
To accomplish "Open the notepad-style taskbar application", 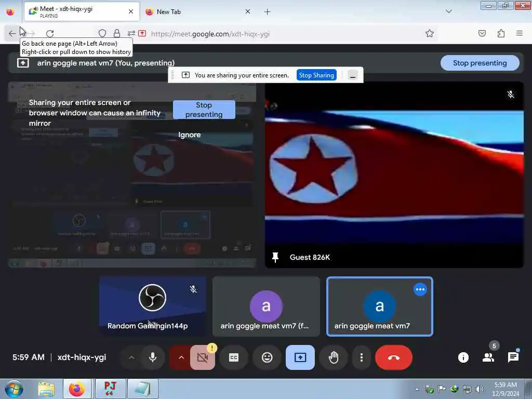I will tap(142, 389).
